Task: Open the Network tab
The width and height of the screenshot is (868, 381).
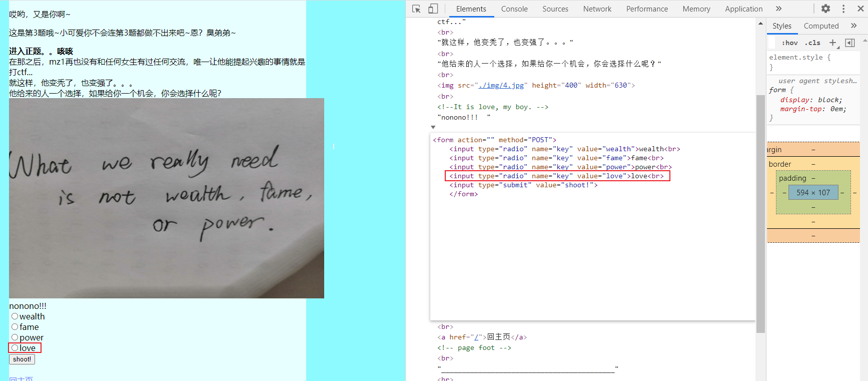Action: [x=597, y=9]
